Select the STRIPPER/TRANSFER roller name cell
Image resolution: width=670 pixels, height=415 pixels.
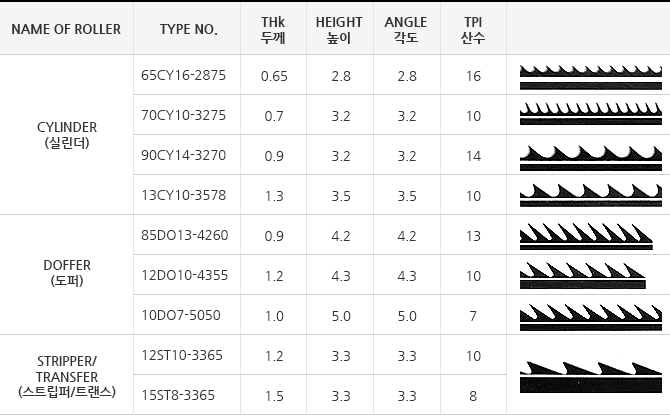[66, 375]
